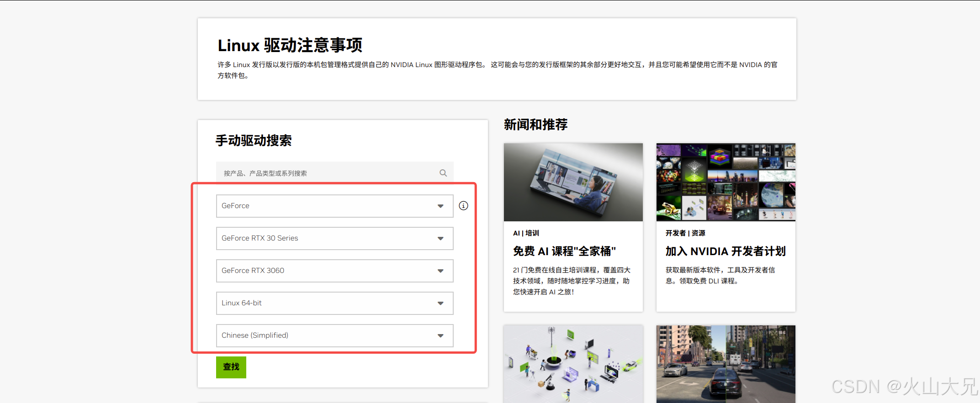980x403 pixels.
Task: Click the arrow on Chinese (Simplified) dropdown
Action: point(440,336)
